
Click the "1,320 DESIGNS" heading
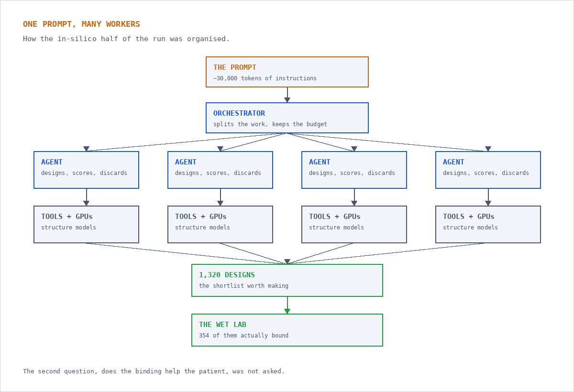227,275
